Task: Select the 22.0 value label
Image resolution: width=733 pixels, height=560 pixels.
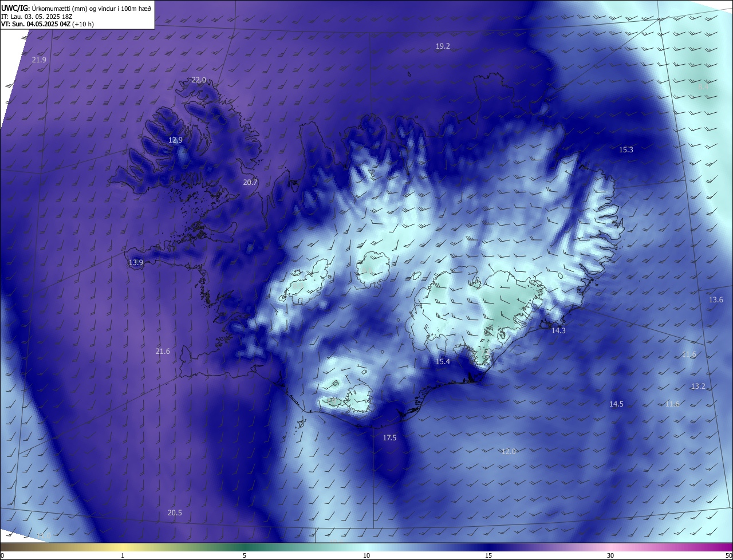Action: pyautogui.click(x=199, y=80)
